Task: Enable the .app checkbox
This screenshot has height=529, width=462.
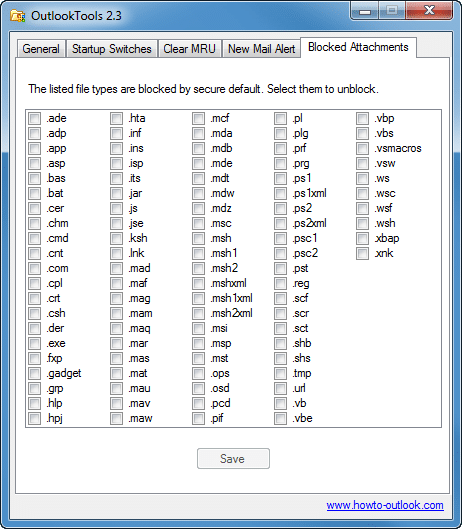Action: (34, 148)
